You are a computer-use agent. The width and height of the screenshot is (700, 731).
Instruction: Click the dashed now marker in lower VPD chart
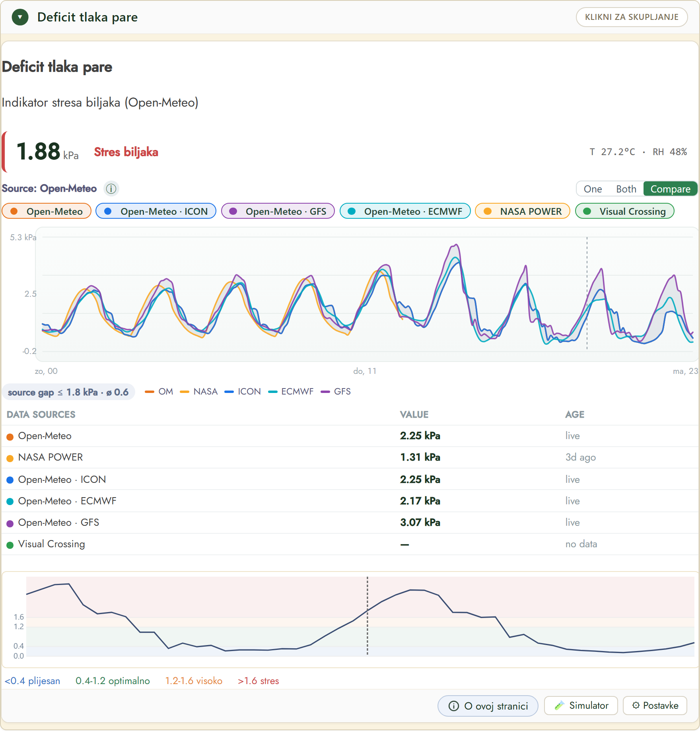pyautogui.click(x=367, y=616)
